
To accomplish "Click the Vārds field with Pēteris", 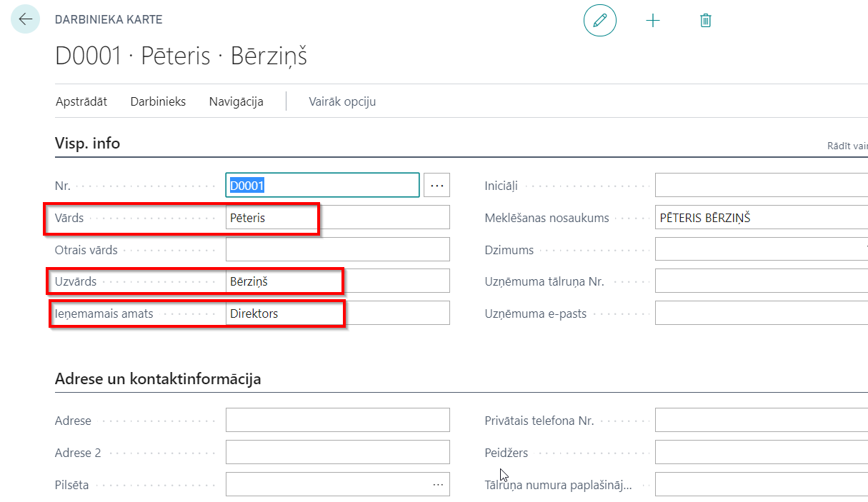I will point(338,218).
